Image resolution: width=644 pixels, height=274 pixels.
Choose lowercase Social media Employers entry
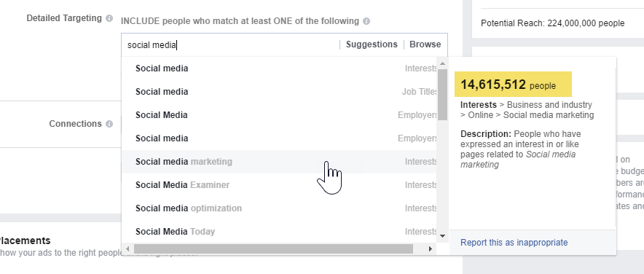279,138
